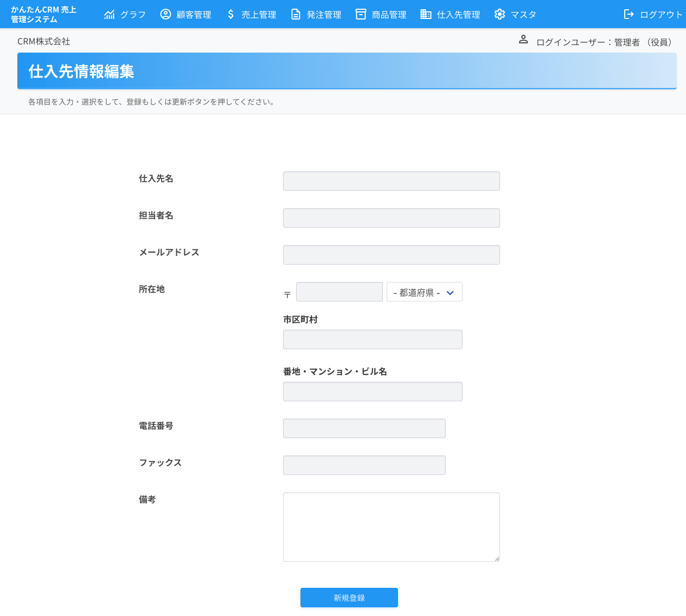Click the 電話番号 phone number field

[364, 428]
